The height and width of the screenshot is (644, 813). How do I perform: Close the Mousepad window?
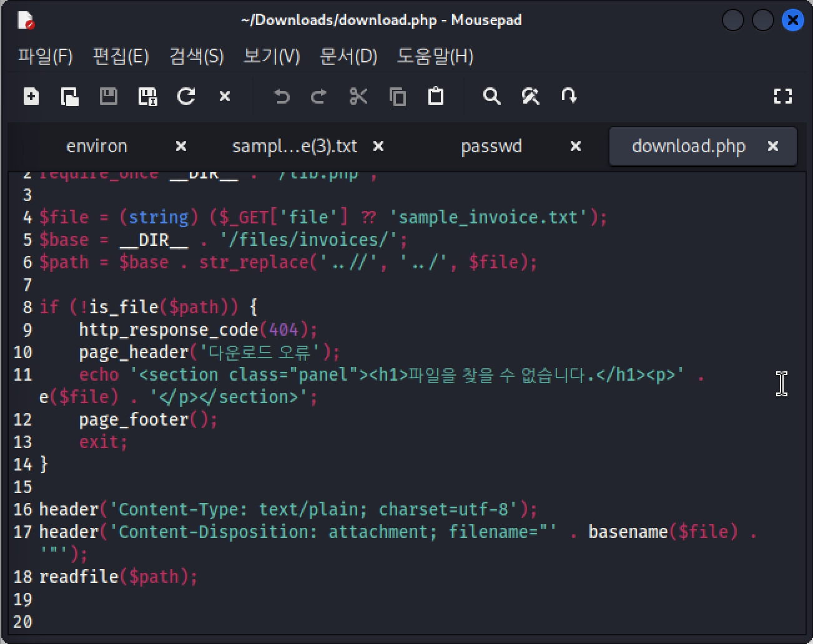[x=793, y=21]
